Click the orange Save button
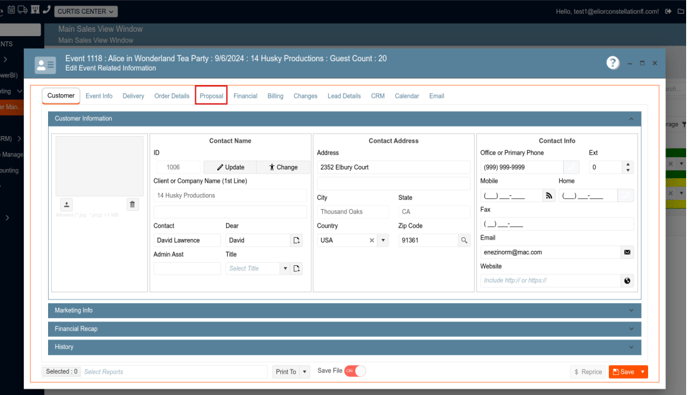 click(x=624, y=372)
